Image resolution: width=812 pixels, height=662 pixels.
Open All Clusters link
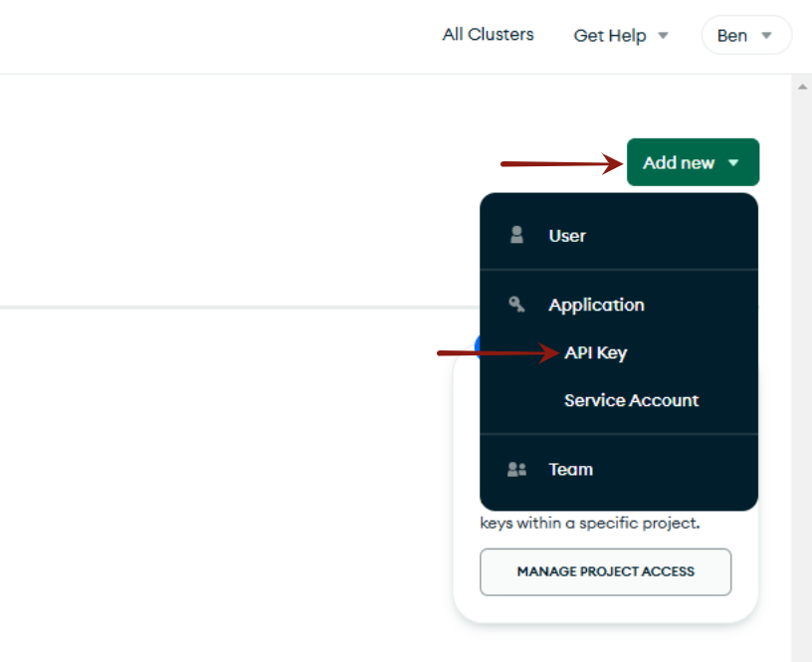[488, 34]
